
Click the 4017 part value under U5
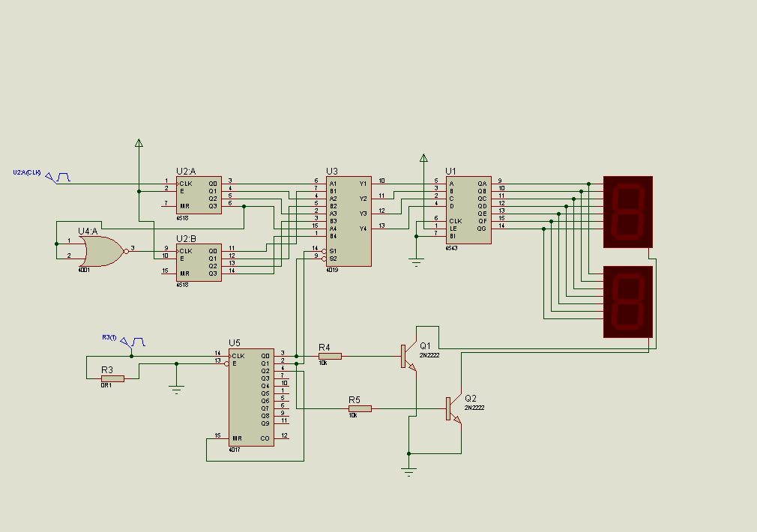tap(235, 450)
